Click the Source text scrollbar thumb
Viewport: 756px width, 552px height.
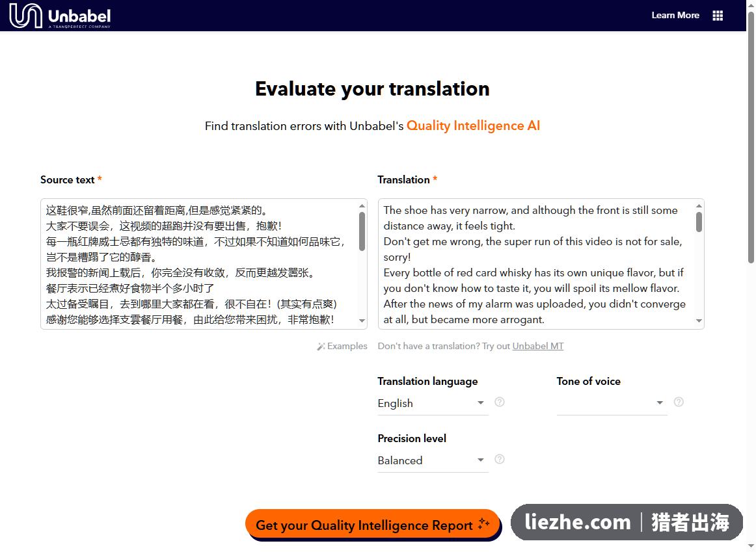tap(362, 231)
